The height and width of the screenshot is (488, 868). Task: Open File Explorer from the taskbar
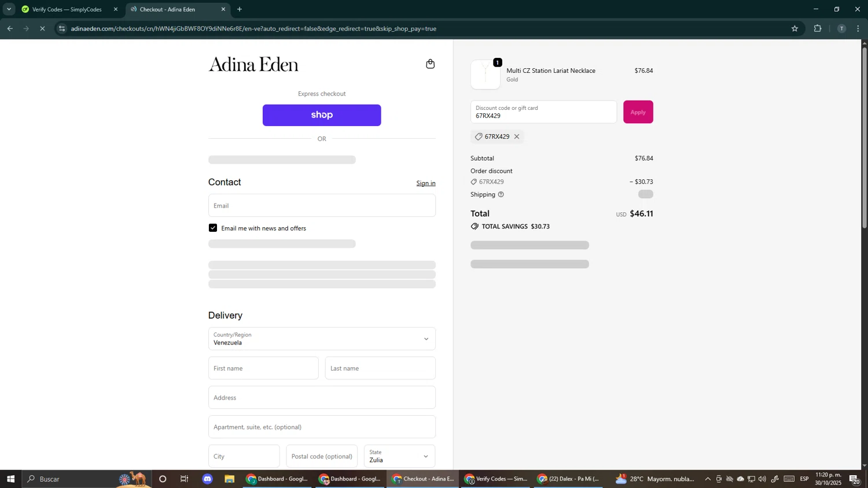point(230,479)
